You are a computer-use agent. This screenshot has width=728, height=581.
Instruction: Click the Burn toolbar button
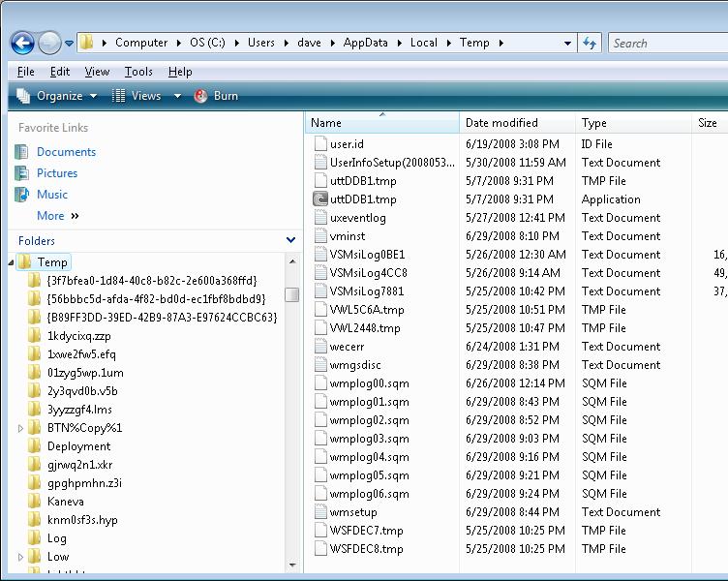(x=216, y=96)
